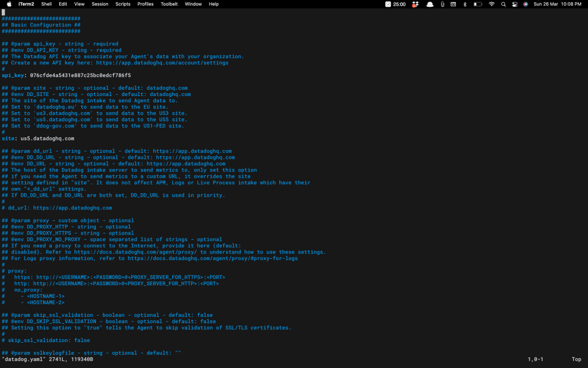Click the battery status icon
Image resolution: width=588 pixels, height=368 pixels.
coord(478,4)
